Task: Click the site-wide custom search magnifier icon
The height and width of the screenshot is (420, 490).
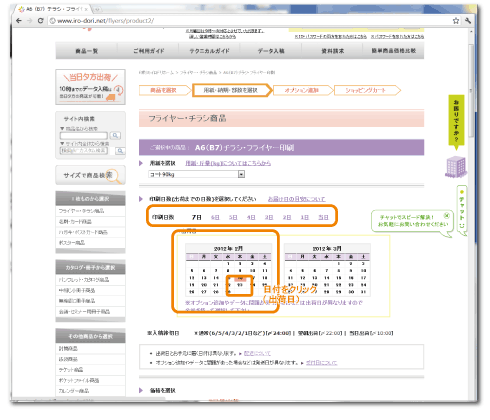Action: click(x=120, y=151)
